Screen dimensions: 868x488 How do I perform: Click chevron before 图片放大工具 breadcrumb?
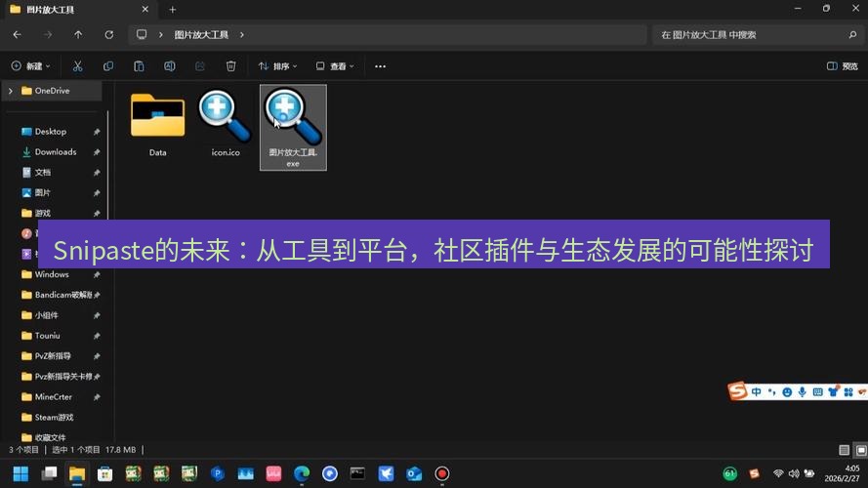160,35
